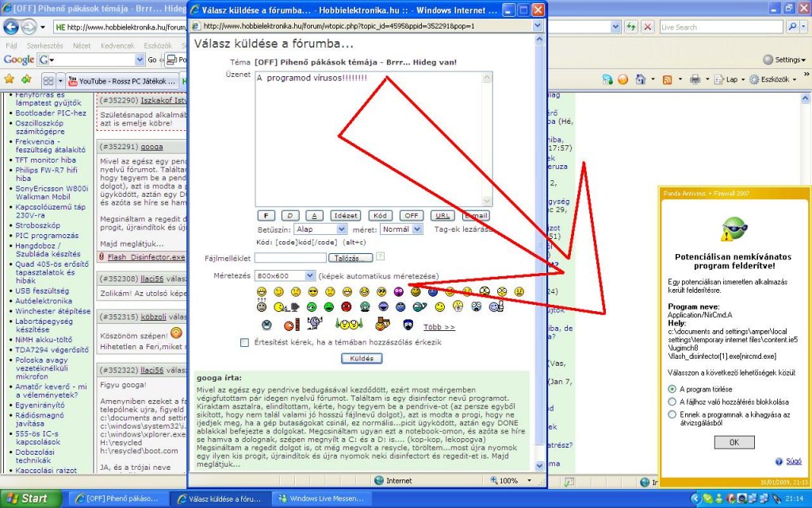Select 'A program törlése' radio option
The width and height of the screenshot is (812, 508).
[672, 389]
